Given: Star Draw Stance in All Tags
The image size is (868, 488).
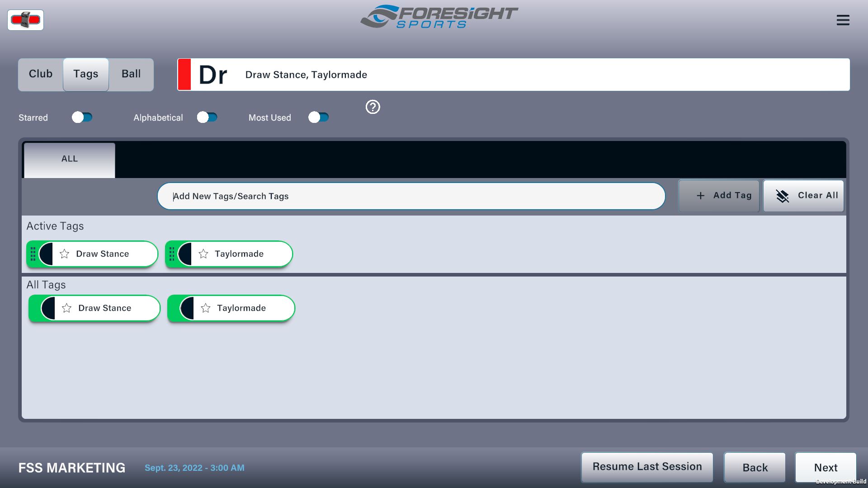Looking at the screenshot, I should coord(67,308).
